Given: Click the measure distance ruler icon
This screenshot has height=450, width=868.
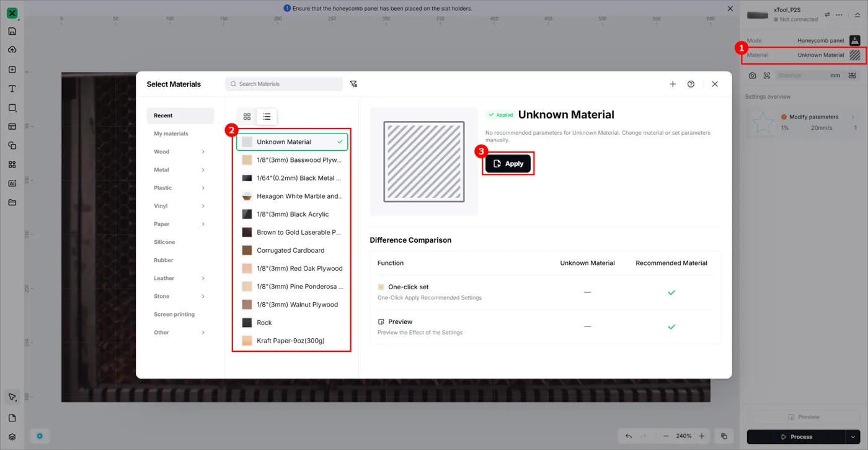Looking at the screenshot, I should point(852,75).
